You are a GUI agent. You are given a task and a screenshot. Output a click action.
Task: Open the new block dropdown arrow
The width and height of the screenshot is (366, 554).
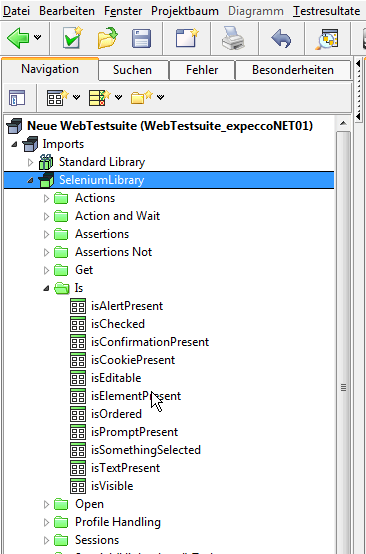coord(76,97)
